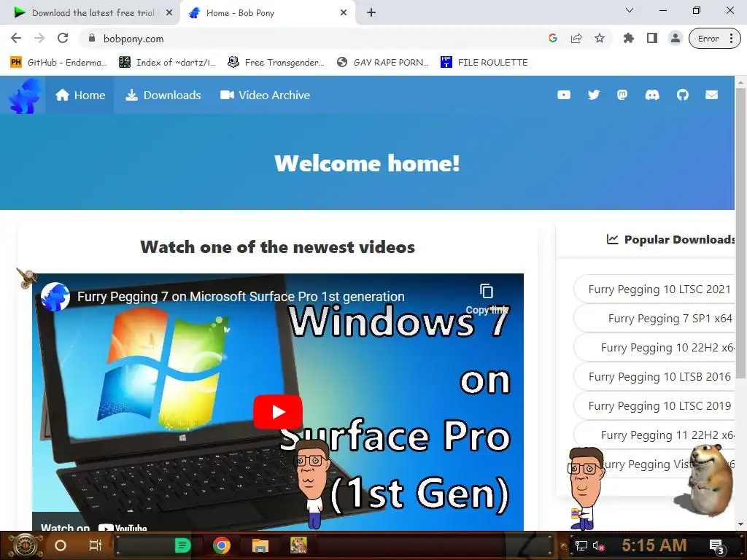Open the Twitter profile icon
Image resolution: width=747 pixels, height=560 pixels.
tap(593, 96)
